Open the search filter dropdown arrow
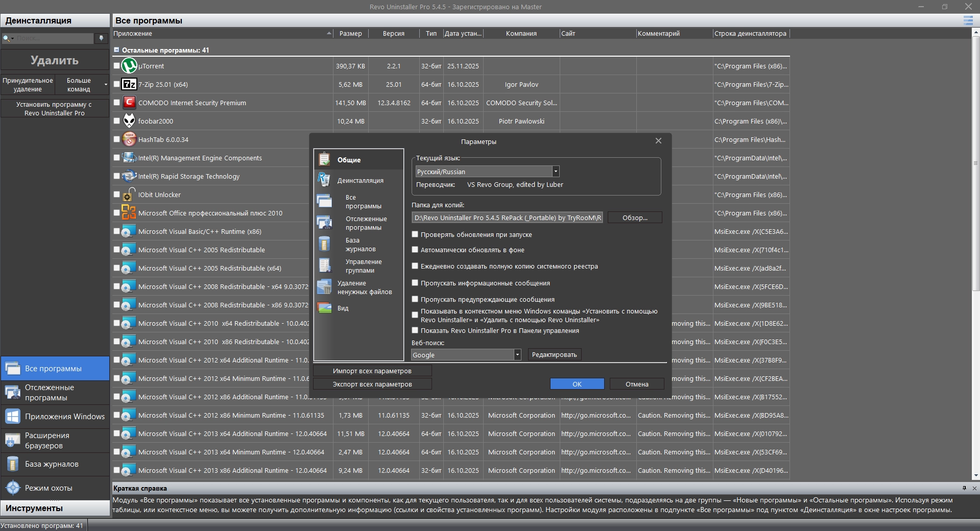This screenshot has height=531, width=980. 13,39
